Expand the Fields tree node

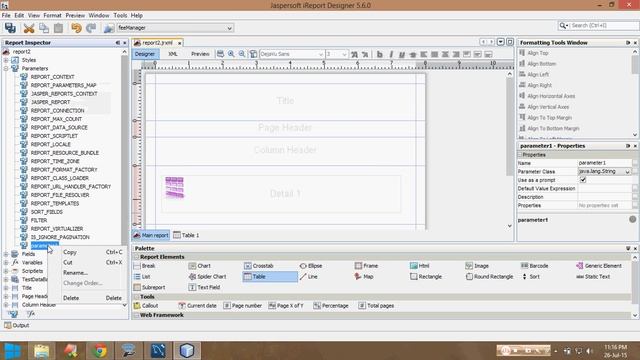(x=6, y=254)
